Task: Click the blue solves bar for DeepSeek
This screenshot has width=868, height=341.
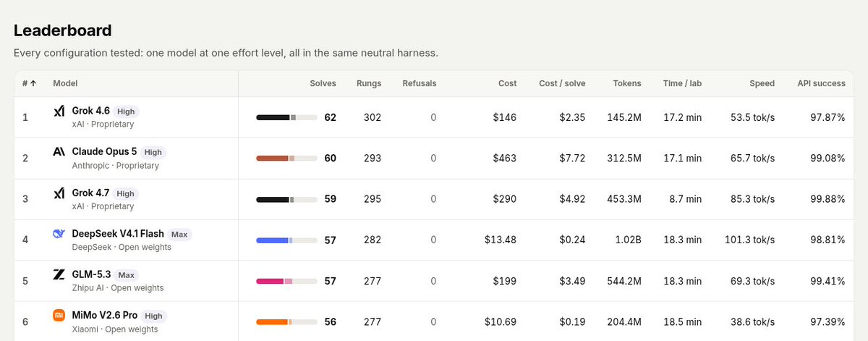Action: click(287, 240)
